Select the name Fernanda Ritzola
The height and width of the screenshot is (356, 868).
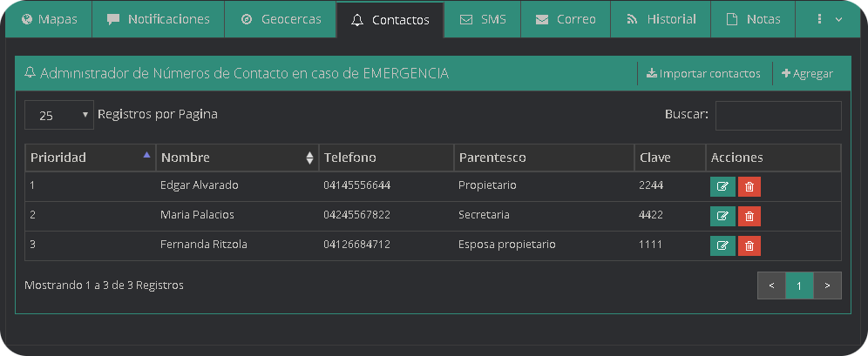pyautogui.click(x=204, y=244)
